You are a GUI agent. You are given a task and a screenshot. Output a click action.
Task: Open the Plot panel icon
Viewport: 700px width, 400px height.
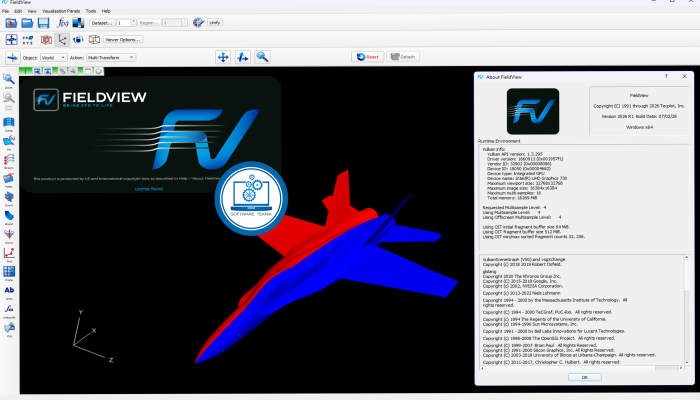pyautogui.click(x=8, y=254)
